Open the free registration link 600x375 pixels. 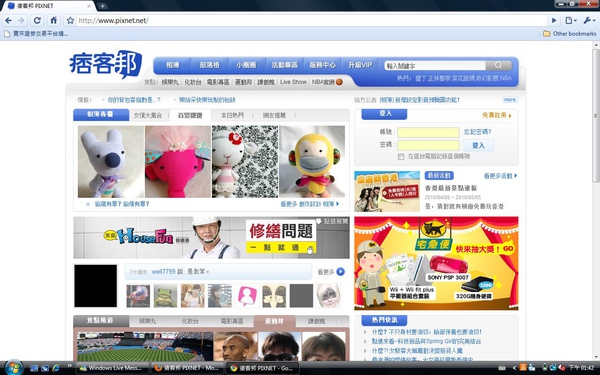click(x=496, y=115)
